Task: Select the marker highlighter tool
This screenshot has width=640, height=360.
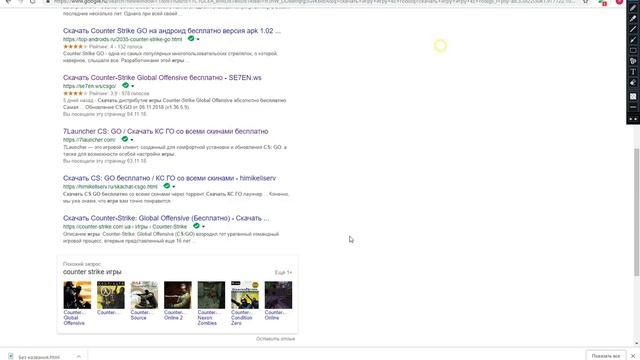Action: (x=633, y=18)
